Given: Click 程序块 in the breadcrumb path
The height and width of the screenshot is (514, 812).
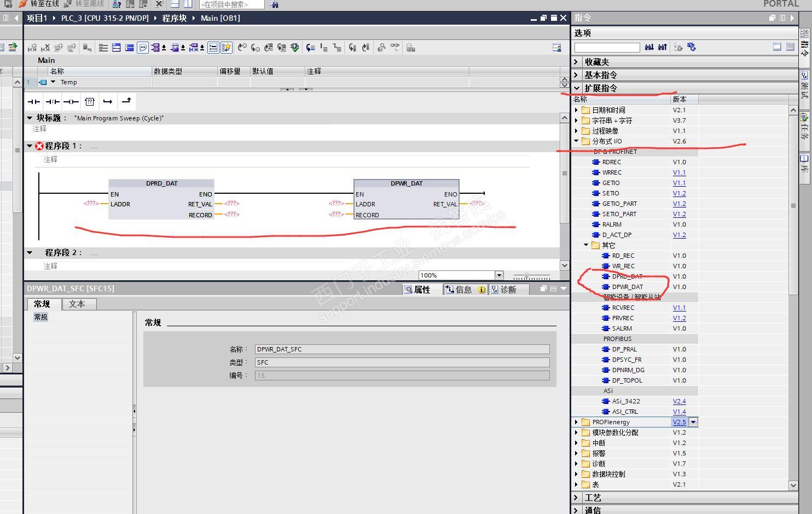Looking at the screenshot, I should tap(175, 18).
